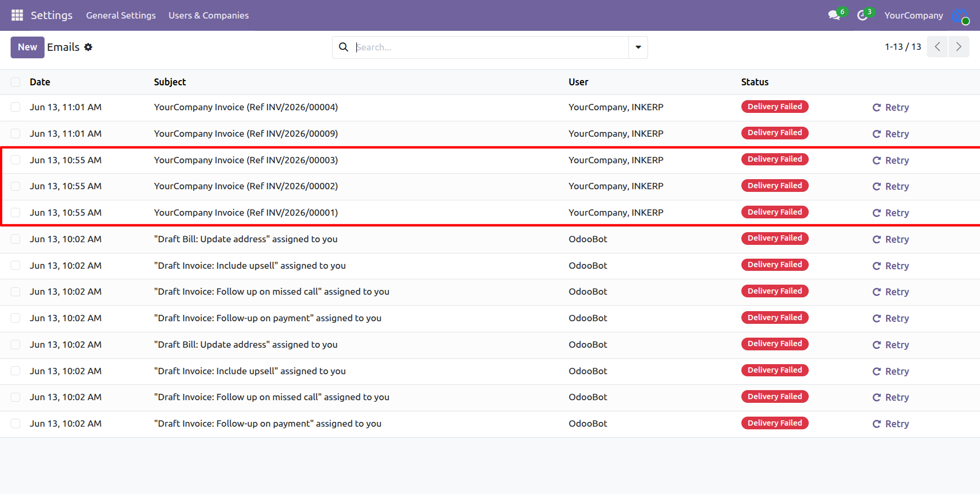
Task: Click the user avatar icon
Action: (960, 16)
